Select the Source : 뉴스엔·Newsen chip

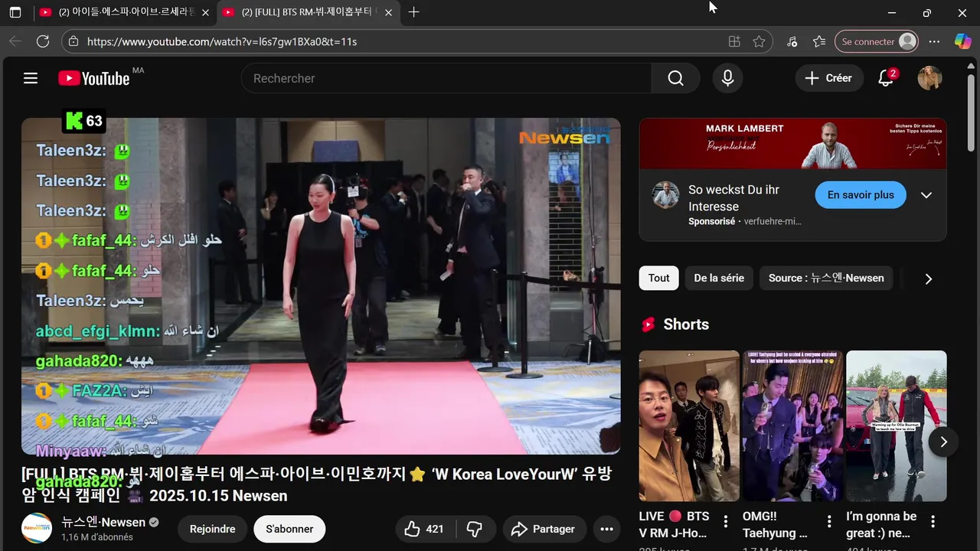pyautogui.click(x=826, y=278)
